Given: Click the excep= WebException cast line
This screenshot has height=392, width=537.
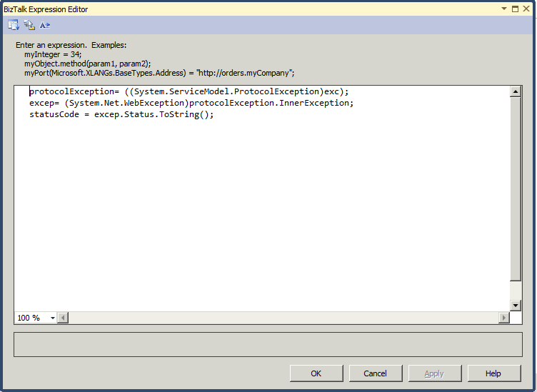Looking at the screenshot, I should click(x=191, y=103).
